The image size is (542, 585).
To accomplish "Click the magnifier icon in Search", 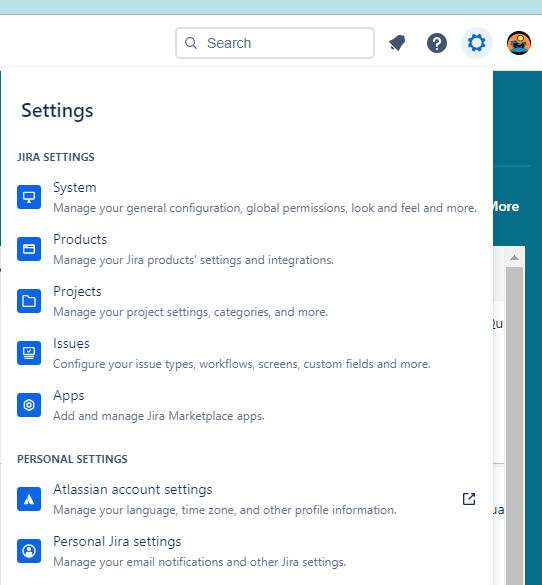I will [x=191, y=43].
